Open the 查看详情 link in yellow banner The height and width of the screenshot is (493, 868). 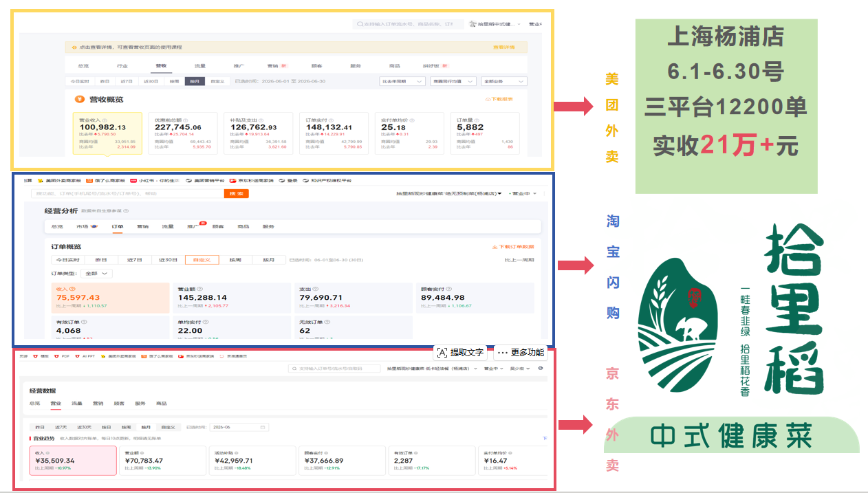pos(503,47)
